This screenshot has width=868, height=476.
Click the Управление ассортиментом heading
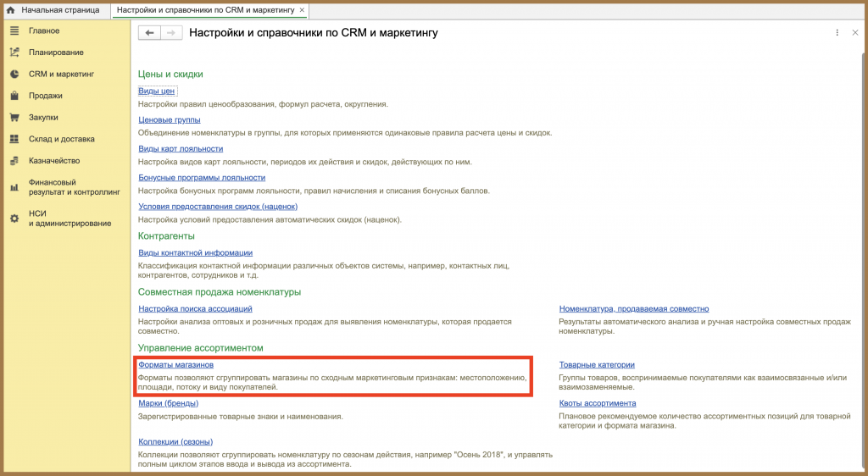pos(200,348)
